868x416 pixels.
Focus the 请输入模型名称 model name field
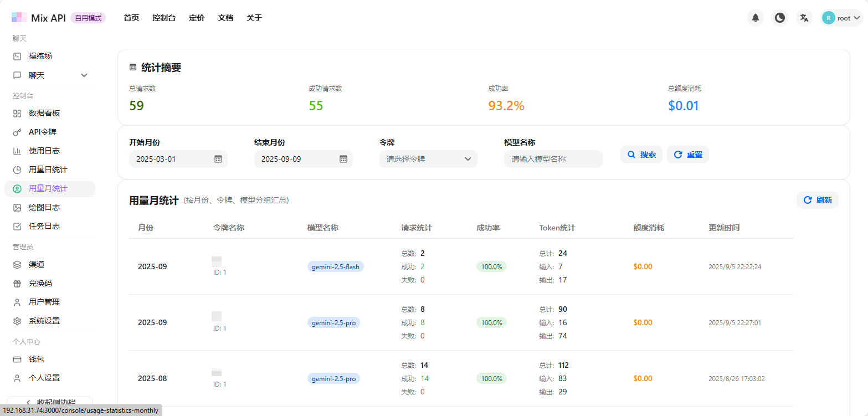coord(553,159)
